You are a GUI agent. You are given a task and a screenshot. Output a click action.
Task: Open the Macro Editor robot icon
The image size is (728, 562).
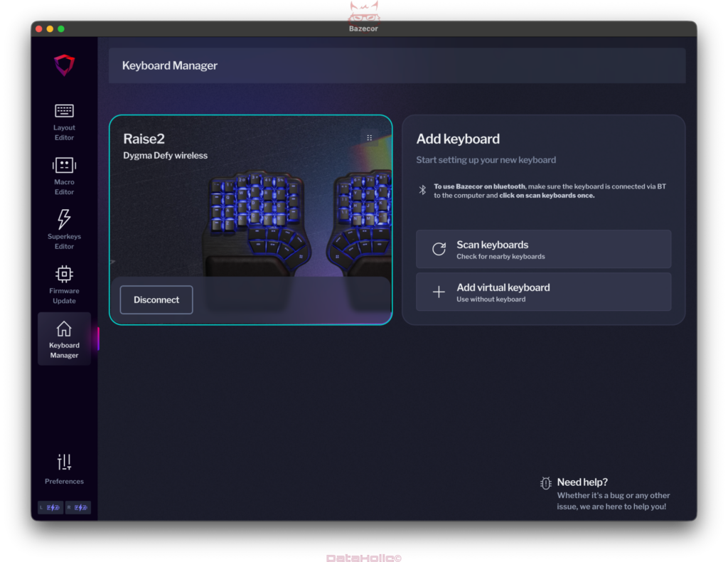64,166
